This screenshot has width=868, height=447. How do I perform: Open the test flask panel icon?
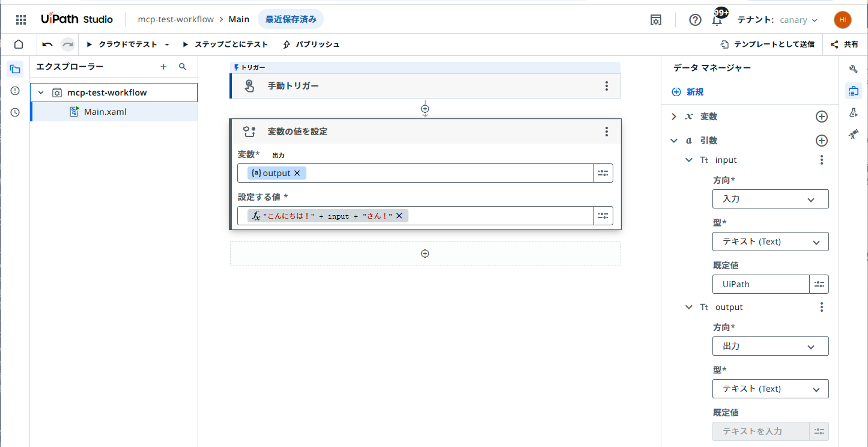pyautogui.click(x=854, y=112)
